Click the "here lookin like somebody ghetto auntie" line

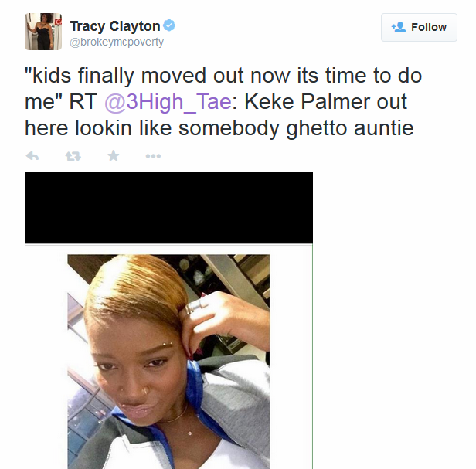click(x=219, y=127)
